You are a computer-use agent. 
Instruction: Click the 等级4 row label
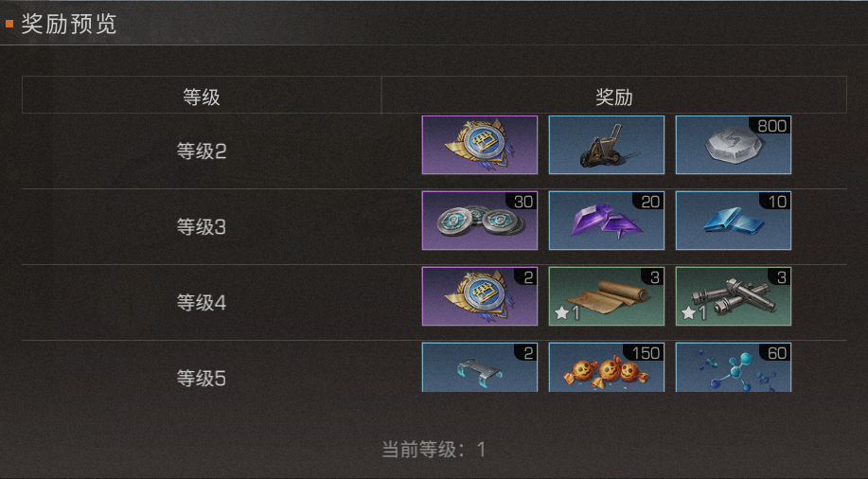click(x=202, y=303)
